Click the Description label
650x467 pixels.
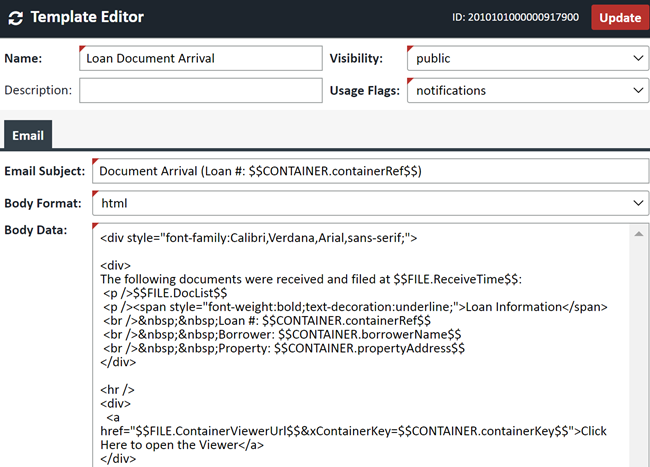pyautogui.click(x=38, y=91)
